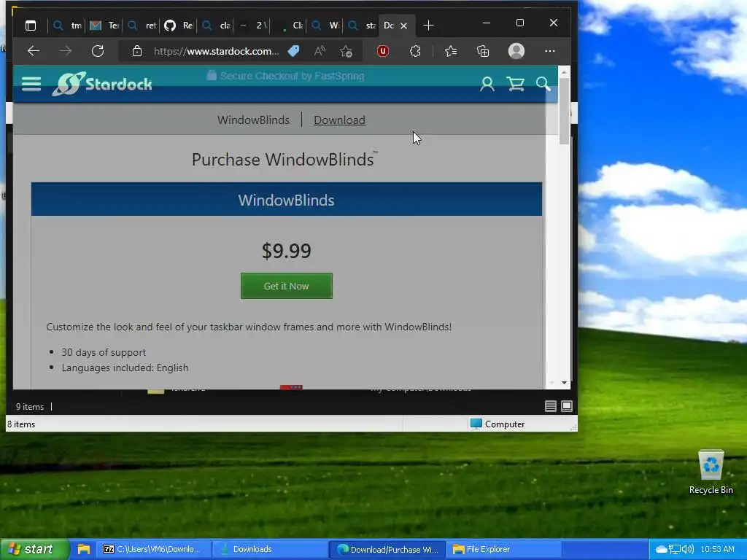Click the Stardock URL address field
747x560 pixels.
pyautogui.click(x=216, y=51)
